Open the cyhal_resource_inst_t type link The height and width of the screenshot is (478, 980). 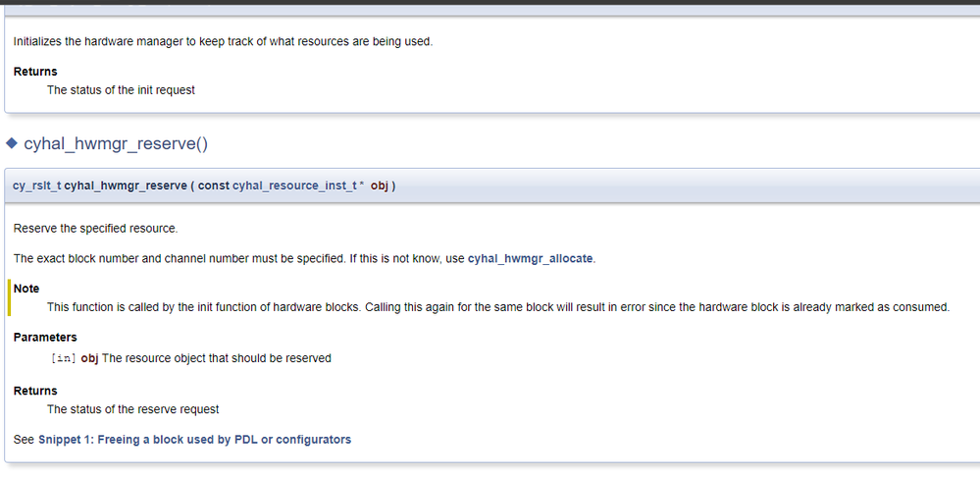292,186
